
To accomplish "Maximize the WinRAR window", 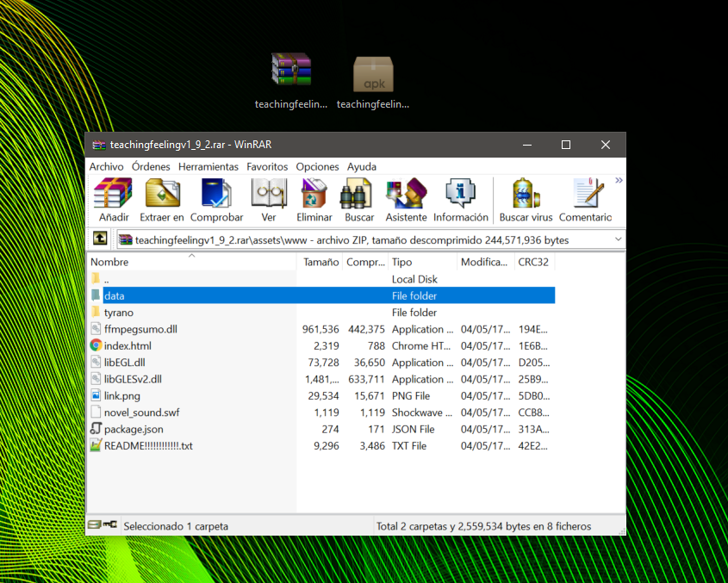I will (x=565, y=145).
